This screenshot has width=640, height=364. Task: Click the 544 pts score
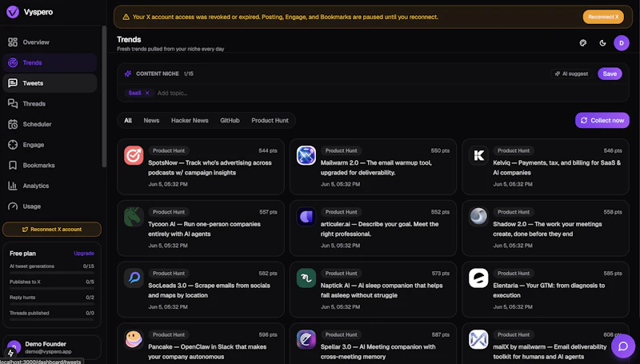(268, 150)
